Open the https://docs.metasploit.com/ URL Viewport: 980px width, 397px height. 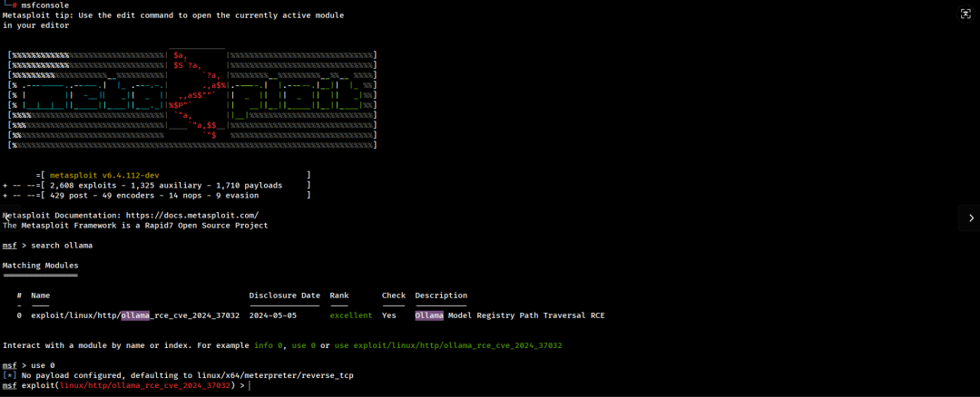tap(191, 216)
